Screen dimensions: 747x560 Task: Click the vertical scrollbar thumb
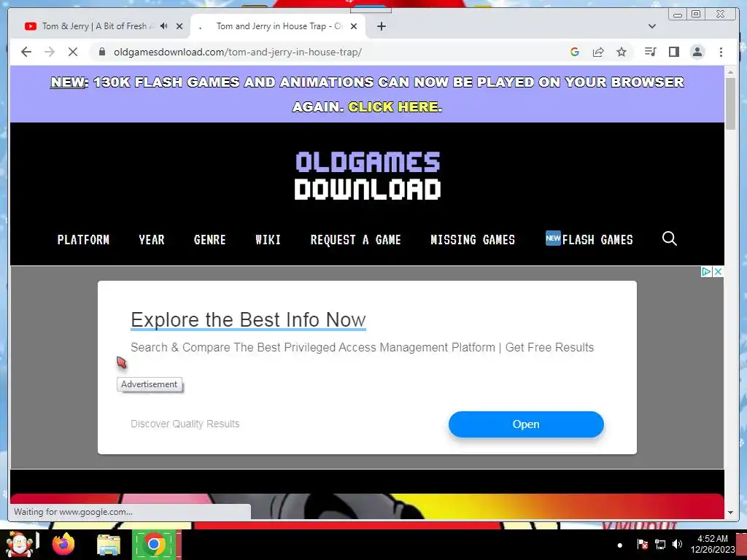point(730,104)
